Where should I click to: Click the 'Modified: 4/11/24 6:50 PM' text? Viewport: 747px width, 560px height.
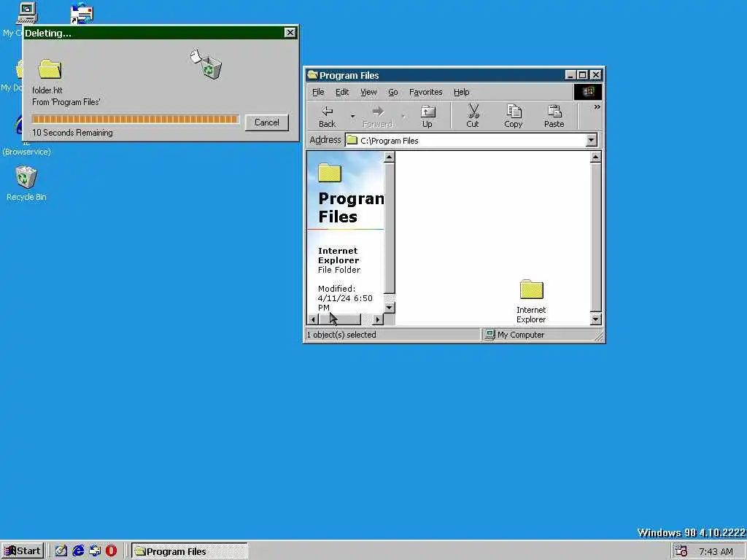pos(345,298)
